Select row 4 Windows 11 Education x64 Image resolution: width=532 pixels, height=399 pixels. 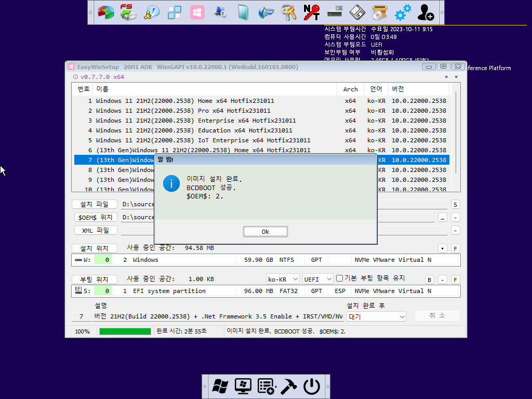point(262,130)
